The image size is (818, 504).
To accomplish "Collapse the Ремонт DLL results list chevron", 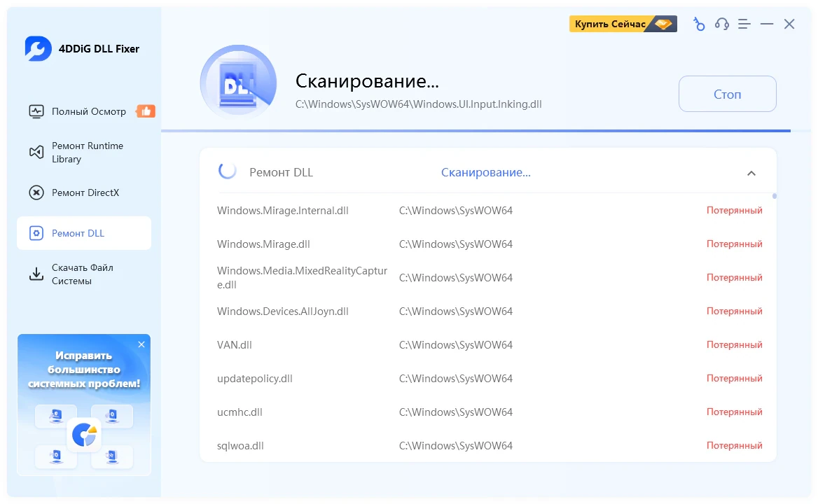I will tap(751, 173).
